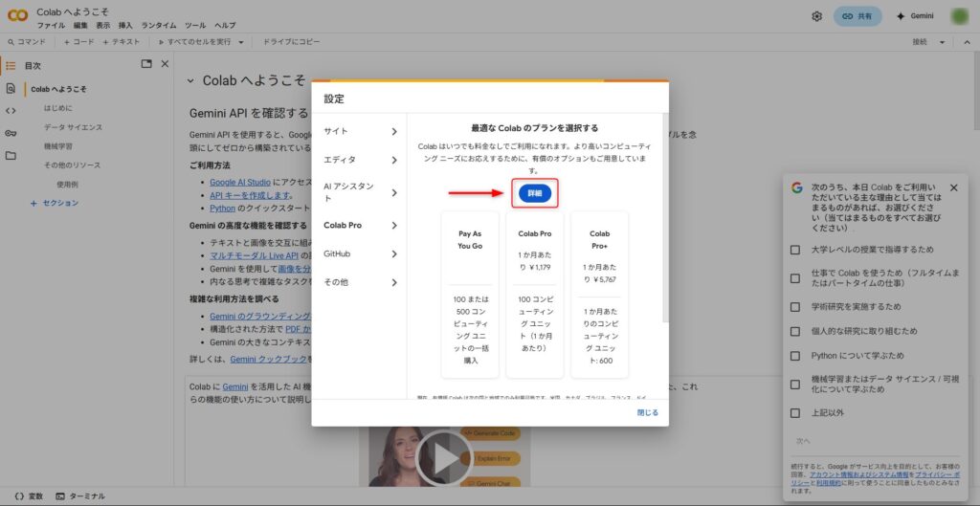Open the code snippets sidebar icon

(11, 111)
